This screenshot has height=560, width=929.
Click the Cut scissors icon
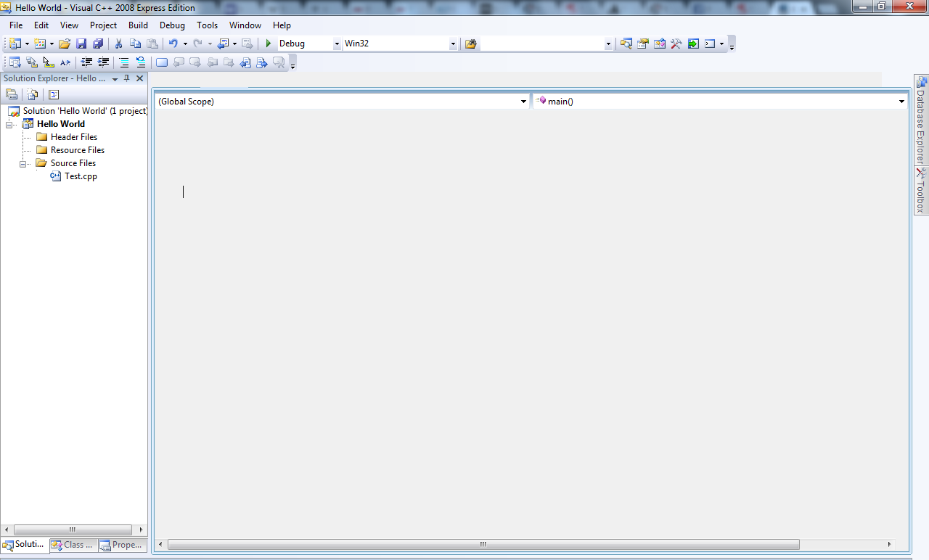click(x=118, y=44)
